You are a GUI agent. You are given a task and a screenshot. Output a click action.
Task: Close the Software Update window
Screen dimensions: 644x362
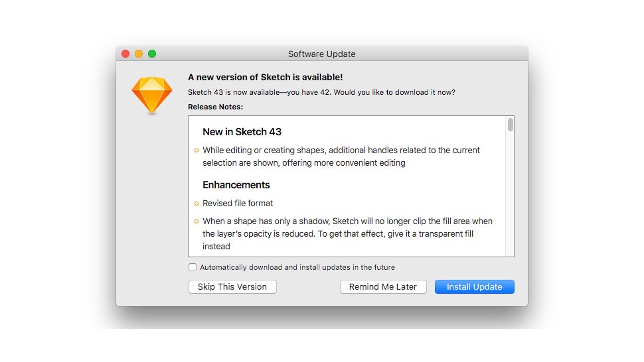[125, 54]
